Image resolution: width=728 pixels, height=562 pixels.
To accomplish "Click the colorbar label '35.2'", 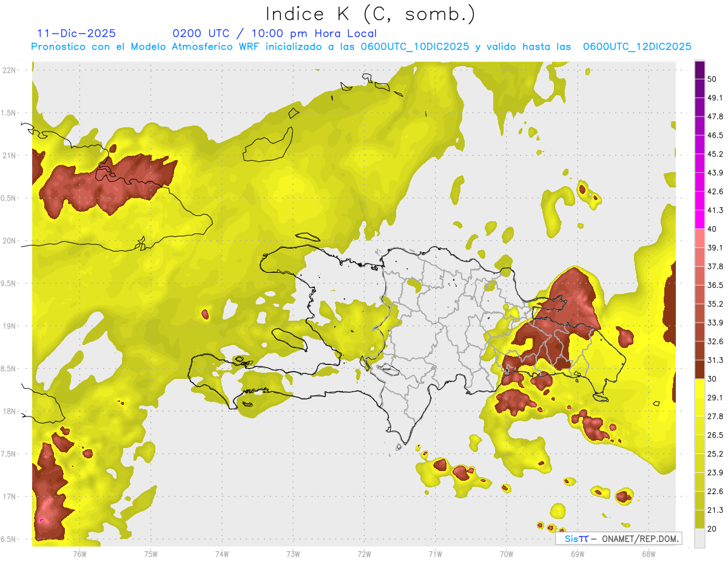I will click(x=715, y=304).
